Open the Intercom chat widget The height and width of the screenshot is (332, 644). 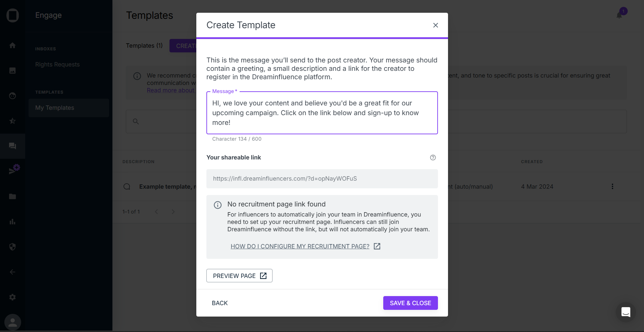[x=626, y=312]
